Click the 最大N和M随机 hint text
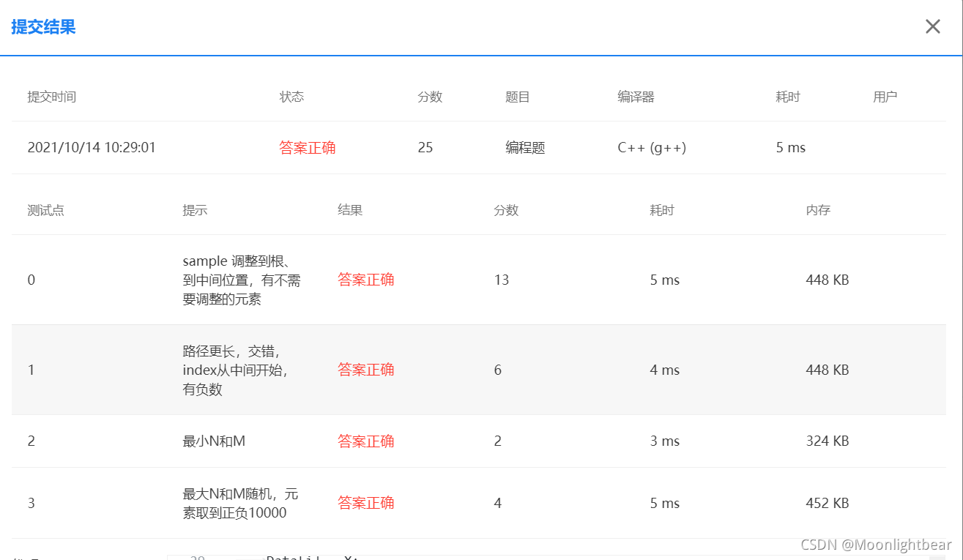Screen dimensions: 963x560 [240, 503]
